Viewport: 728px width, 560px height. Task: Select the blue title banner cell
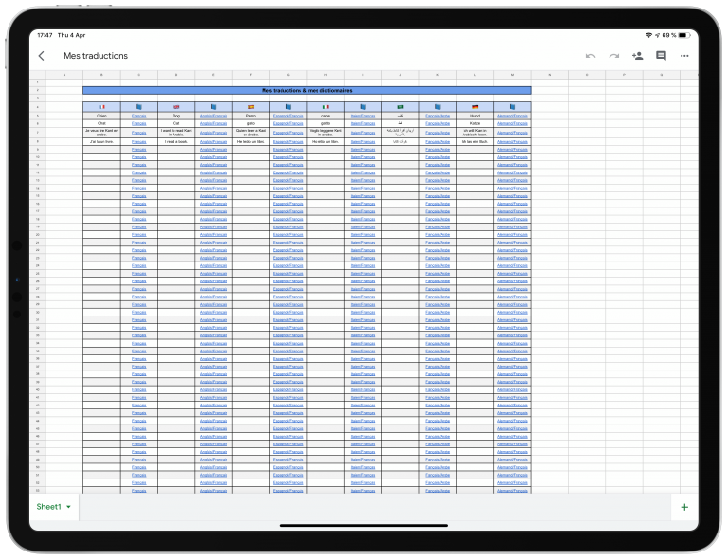pos(307,90)
